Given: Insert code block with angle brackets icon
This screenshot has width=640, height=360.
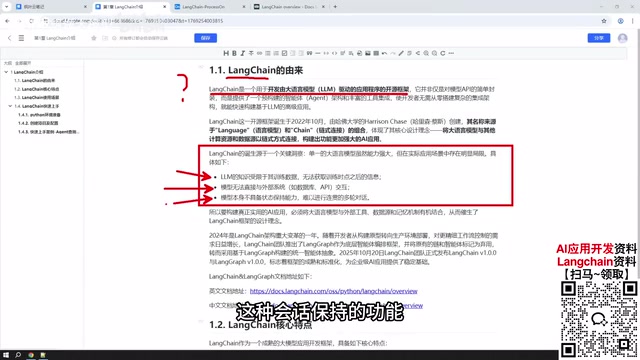Looking at the screenshot, I should [334, 53].
